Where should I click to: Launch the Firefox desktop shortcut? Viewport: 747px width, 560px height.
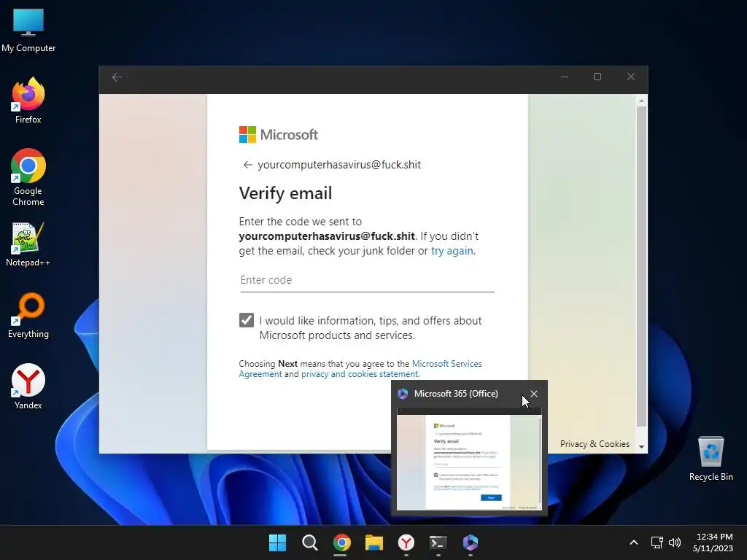[x=28, y=101]
